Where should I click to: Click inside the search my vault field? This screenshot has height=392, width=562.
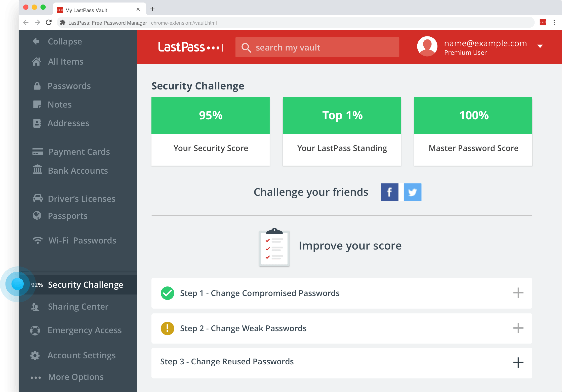(x=317, y=47)
